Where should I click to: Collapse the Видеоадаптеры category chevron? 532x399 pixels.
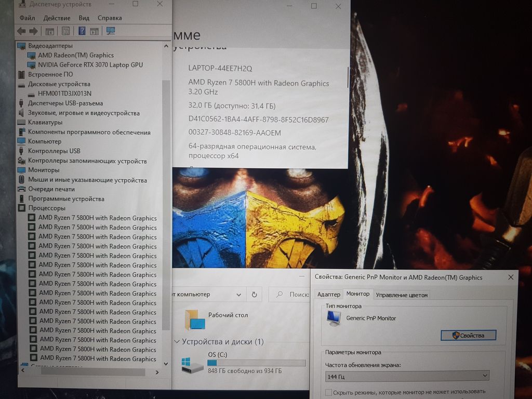click(20, 46)
